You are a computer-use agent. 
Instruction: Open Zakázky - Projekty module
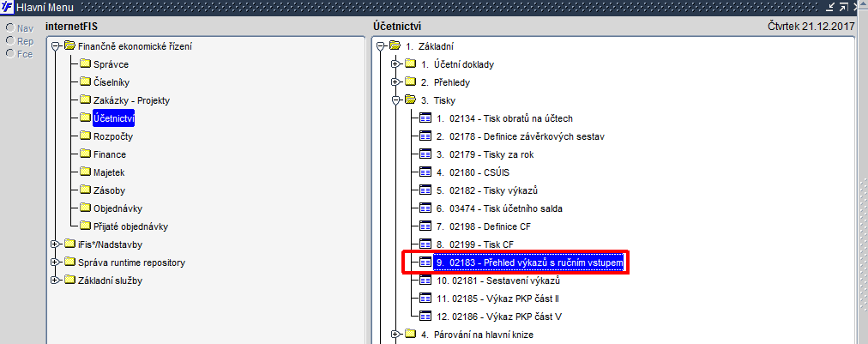[x=132, y=100]
